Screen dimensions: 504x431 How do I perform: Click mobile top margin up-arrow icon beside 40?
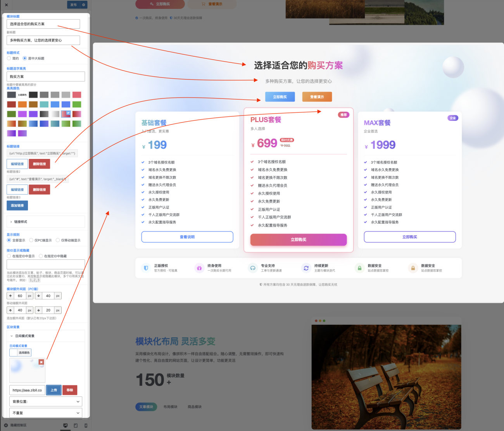tap(10, 310)
